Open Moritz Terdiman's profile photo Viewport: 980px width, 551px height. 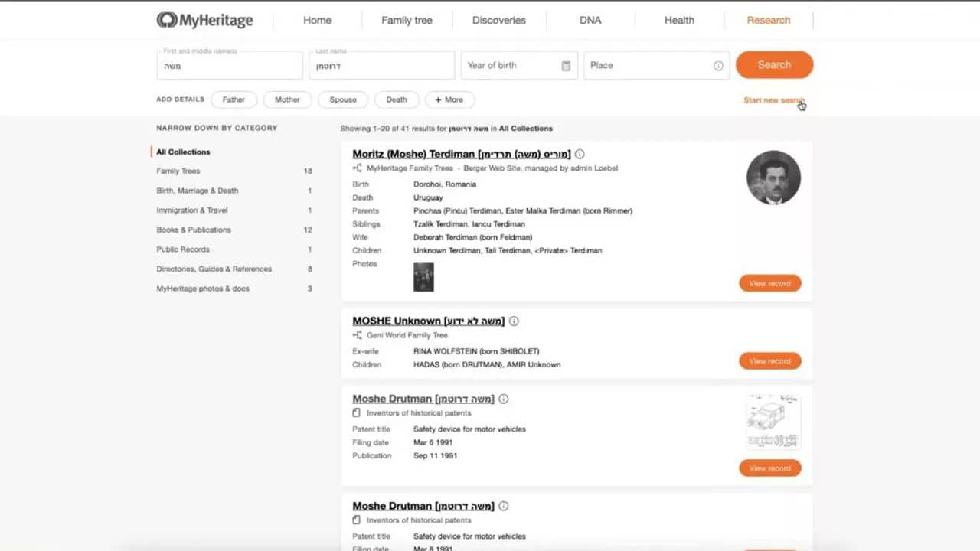click(773, 178)
